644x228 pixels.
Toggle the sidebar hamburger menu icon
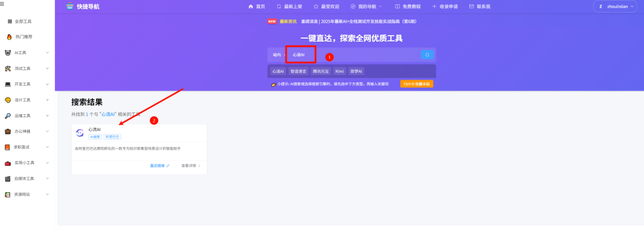point(2,4)
